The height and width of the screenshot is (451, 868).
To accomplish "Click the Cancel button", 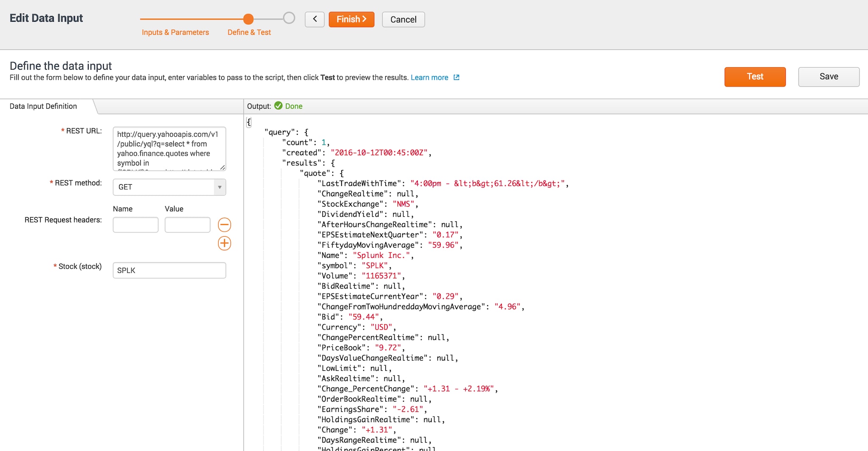I will coord(403,19).
